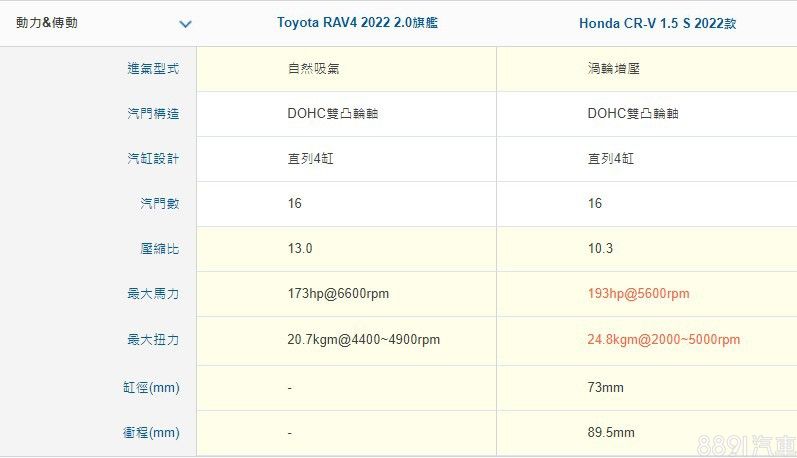Select the 進氣型式 row label

(x=153, y=69)
